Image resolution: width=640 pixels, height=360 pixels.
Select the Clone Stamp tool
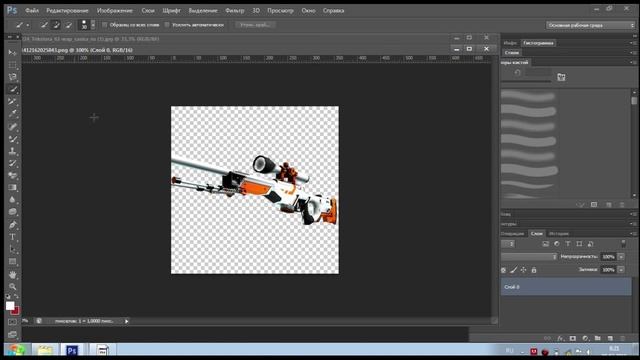point(13,151)
